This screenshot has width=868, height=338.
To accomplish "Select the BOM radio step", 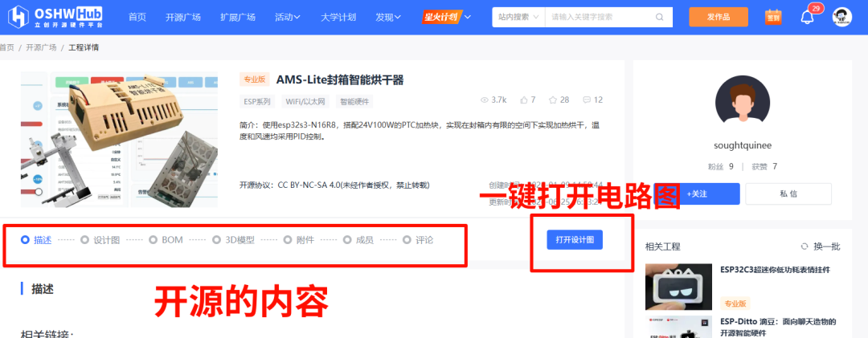I will 166,240.
